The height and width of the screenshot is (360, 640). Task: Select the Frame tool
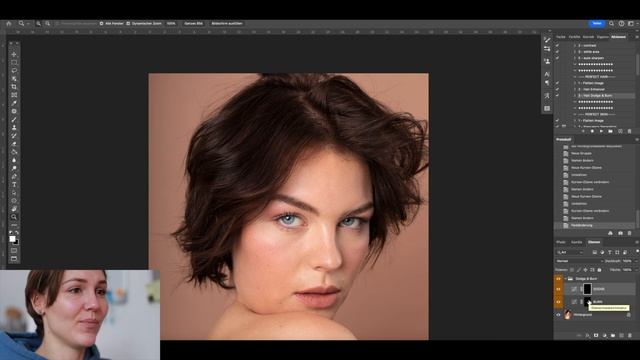14,95
